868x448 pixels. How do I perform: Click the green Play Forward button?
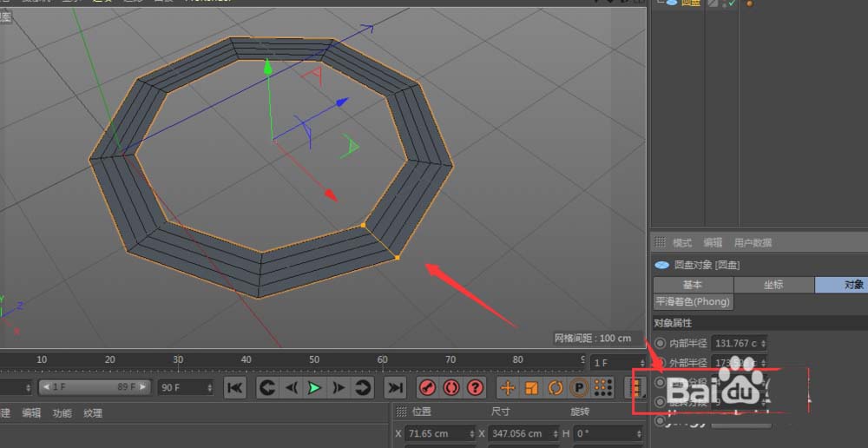tap(314, 387)
